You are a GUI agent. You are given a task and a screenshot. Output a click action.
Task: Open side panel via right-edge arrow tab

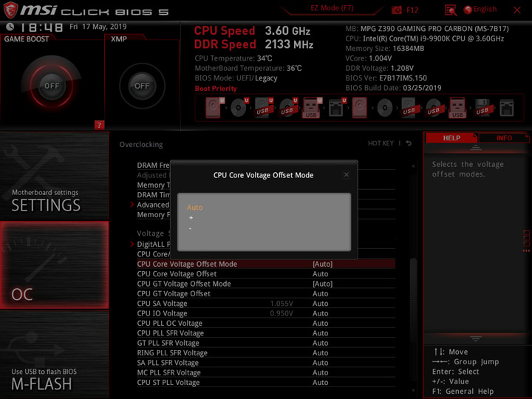pos(526,241)
